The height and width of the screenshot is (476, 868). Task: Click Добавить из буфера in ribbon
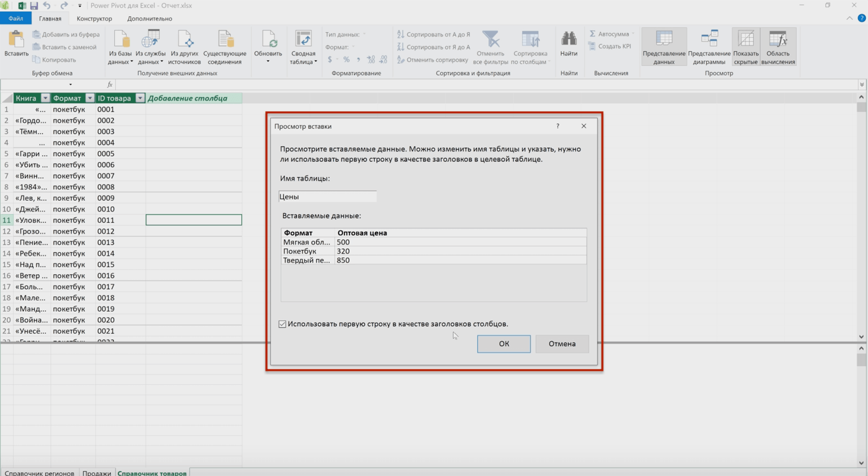pos(66,34)
